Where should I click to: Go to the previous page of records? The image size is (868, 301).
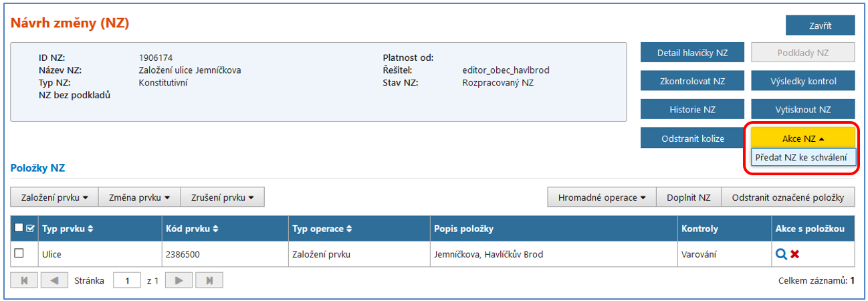(x=55, y=281)
